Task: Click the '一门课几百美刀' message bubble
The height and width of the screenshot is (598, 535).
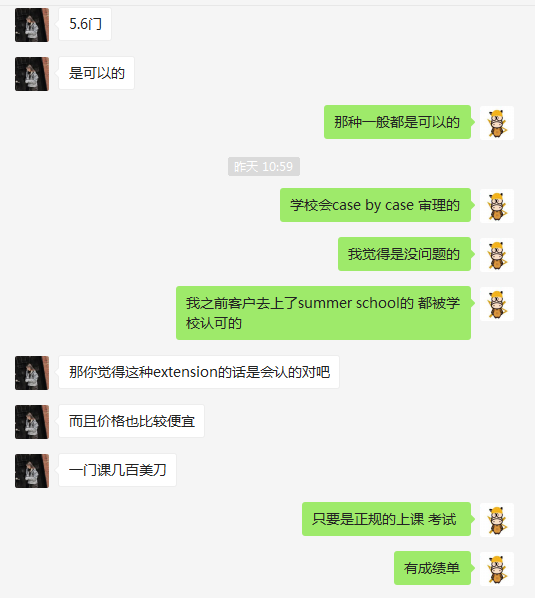Action: [117, 470]
